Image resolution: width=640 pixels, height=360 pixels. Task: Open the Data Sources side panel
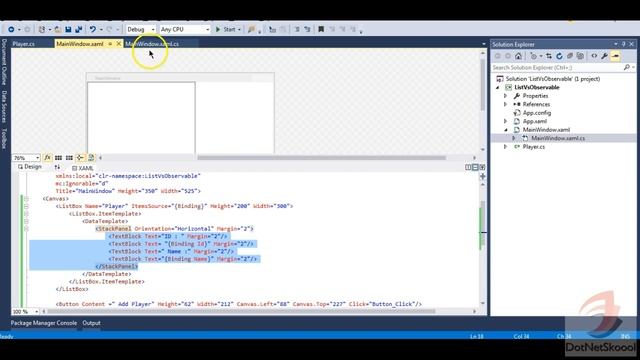click(x=4, y=107)
